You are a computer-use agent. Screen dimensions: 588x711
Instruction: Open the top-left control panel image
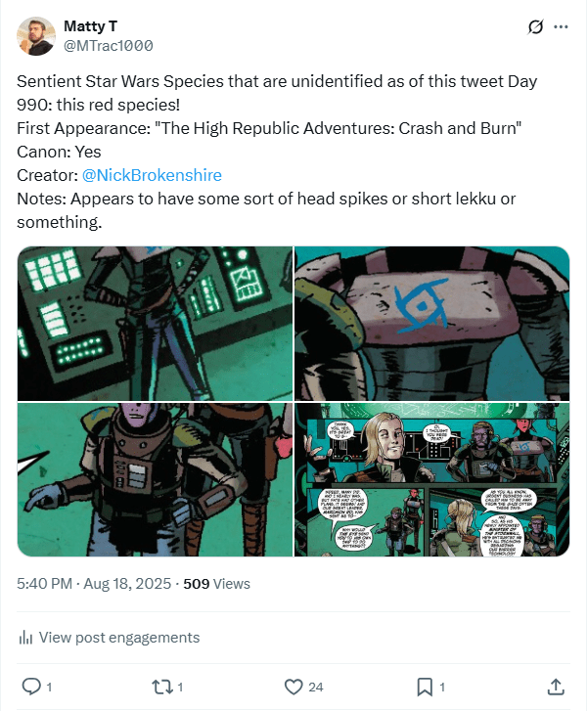point(155,323)
